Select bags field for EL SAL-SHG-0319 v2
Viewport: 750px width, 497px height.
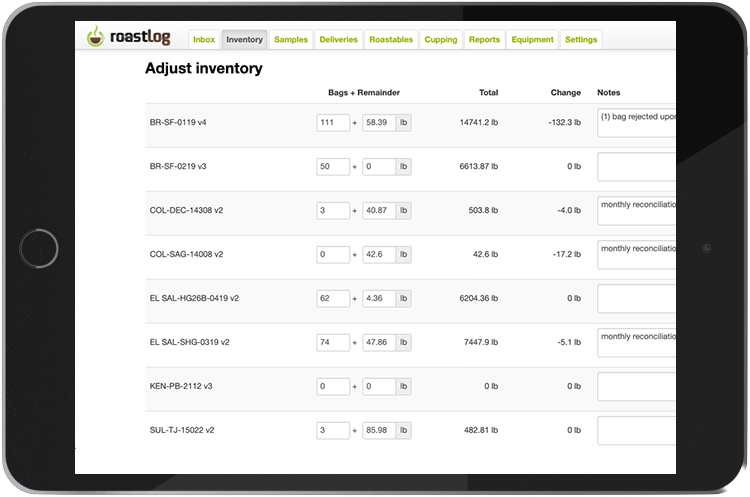pos(333,343)
